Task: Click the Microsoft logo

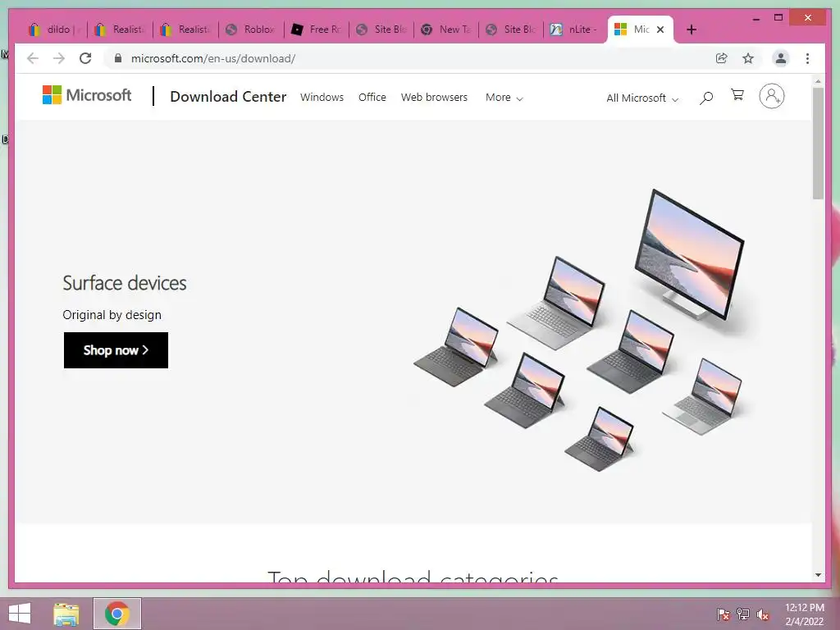Action: tap(87, 95)
